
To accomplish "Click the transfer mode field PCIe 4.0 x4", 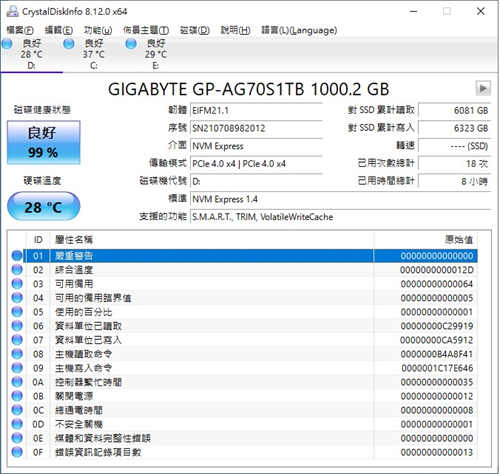I will 256,163.
